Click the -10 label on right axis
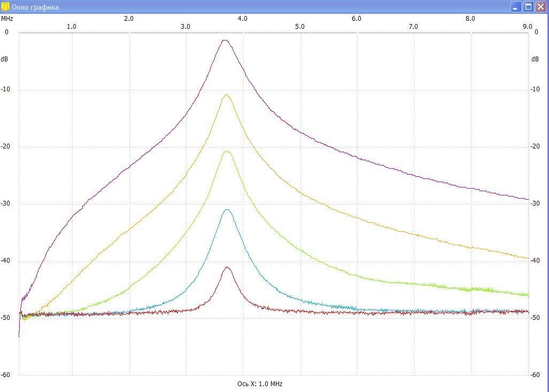Screen dimensions: 549x392 coord(535,89)
